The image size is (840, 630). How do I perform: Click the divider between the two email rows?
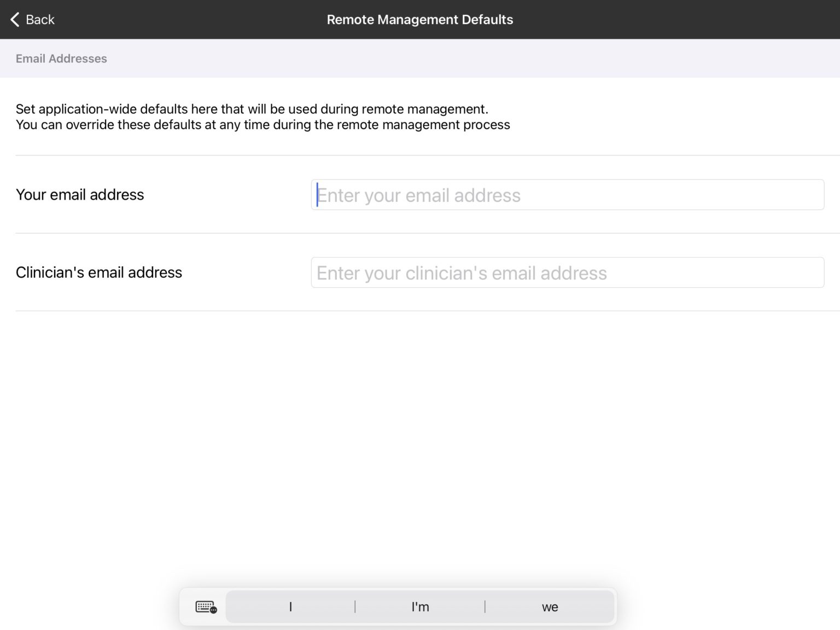click(427, 234)
